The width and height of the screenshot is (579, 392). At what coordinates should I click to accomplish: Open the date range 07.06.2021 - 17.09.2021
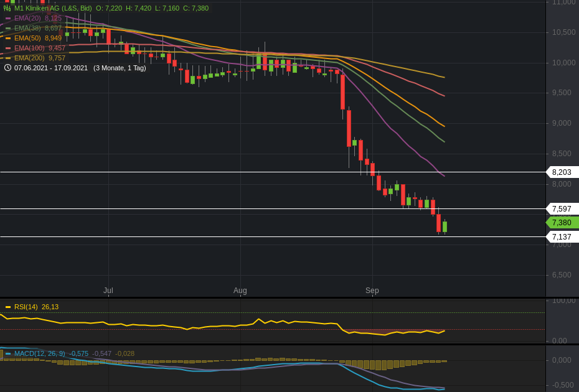click(51, 68)
